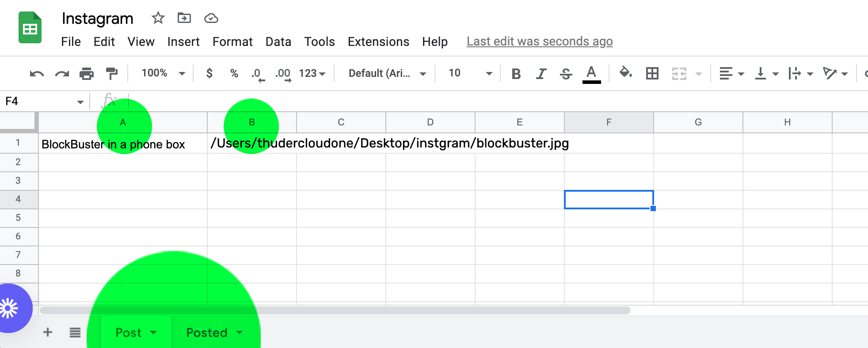The image size is (868, 348).
Task: Undo the last action
Action: point(37,73)
